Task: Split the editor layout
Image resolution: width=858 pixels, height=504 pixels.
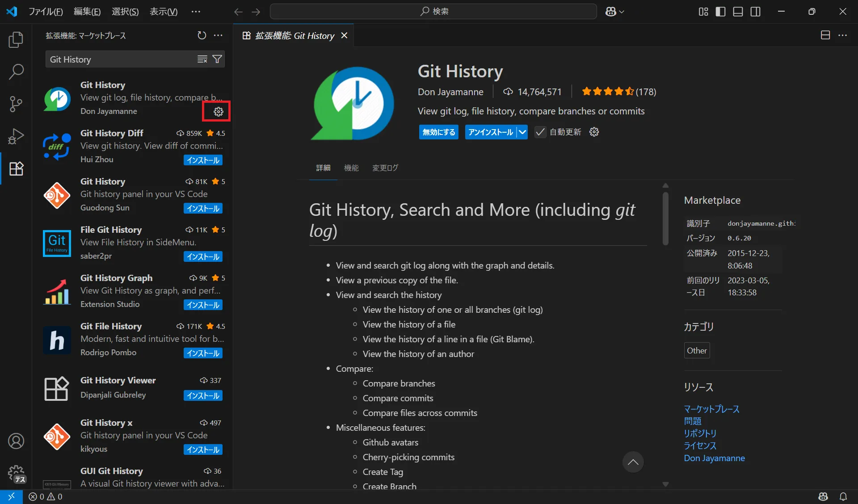Action: tap(825, 35)
